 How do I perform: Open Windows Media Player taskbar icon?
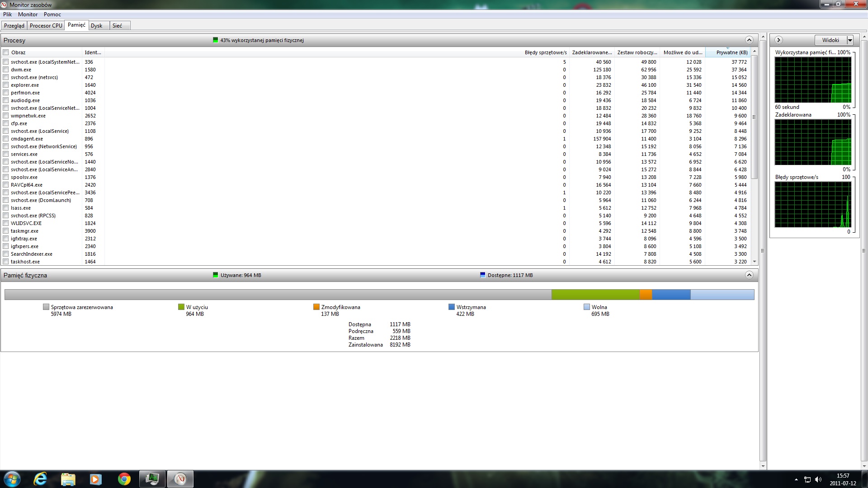coord(96,479)
